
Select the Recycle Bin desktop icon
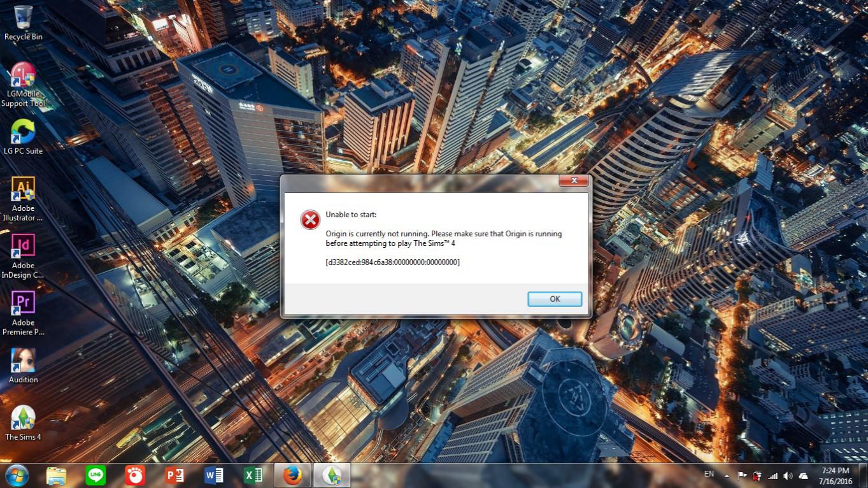pyautogui.click(x=24, y=23)
